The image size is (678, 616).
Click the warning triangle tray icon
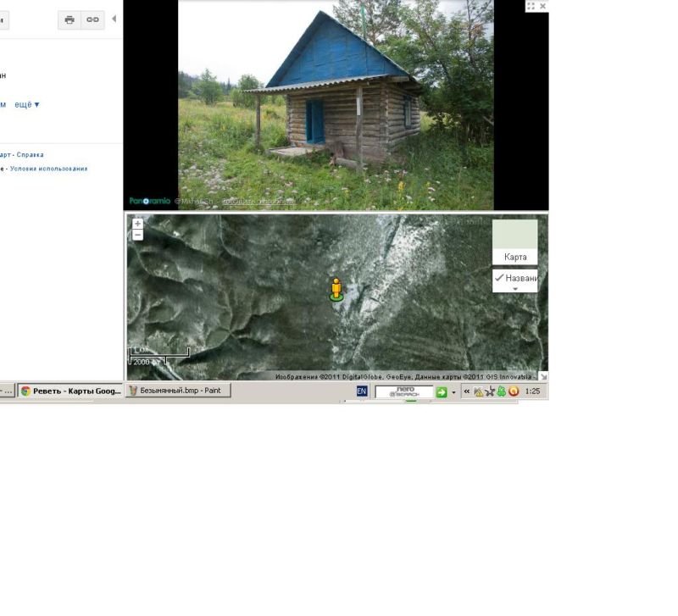478,391
